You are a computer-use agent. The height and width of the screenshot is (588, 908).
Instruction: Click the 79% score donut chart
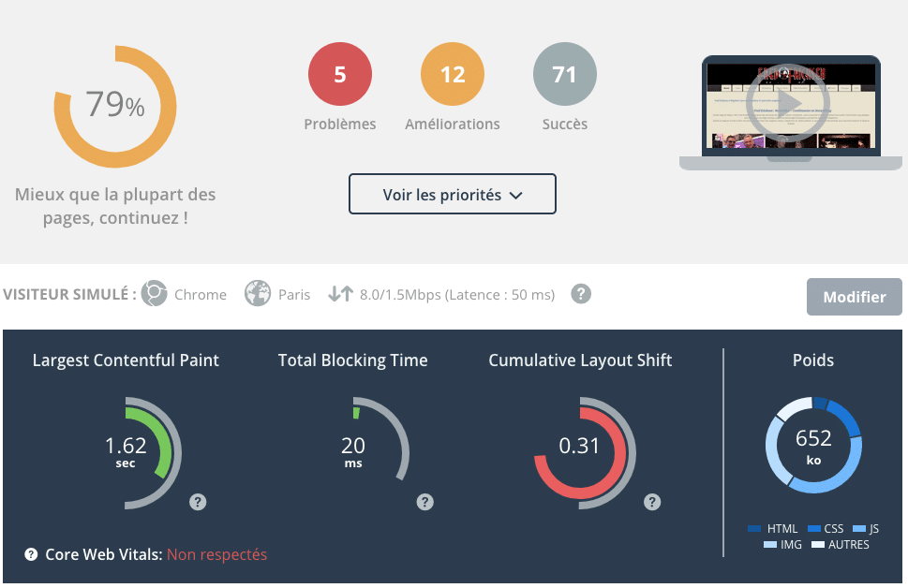pos(115,106)
